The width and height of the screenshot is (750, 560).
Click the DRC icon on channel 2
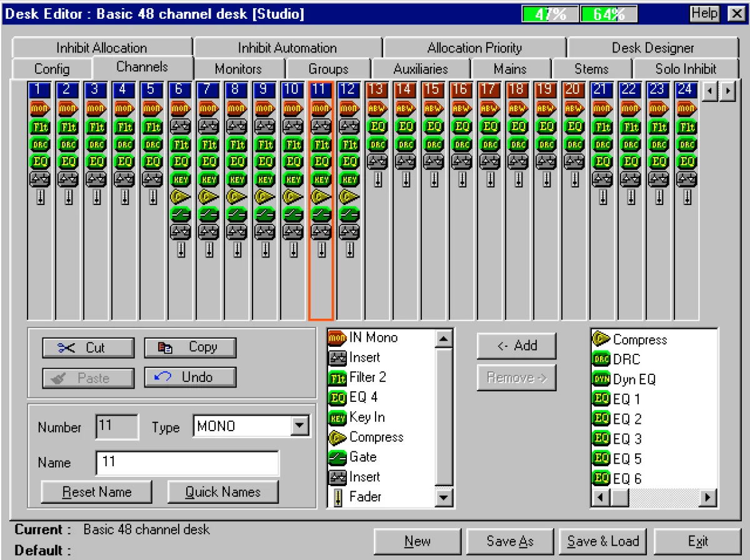(x=67, y=144)
